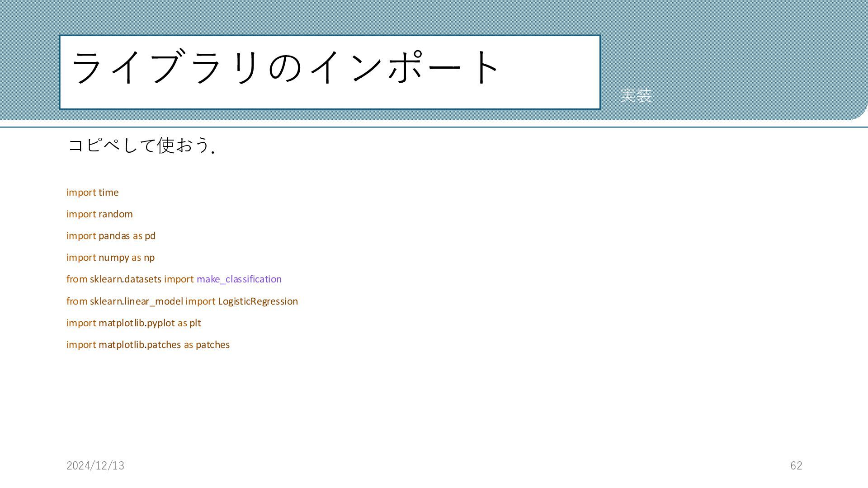Image resolution: width=868 pixels, height=488 pixels.
Task: Click the line 'import random'
Action: (x=99, y=214)
